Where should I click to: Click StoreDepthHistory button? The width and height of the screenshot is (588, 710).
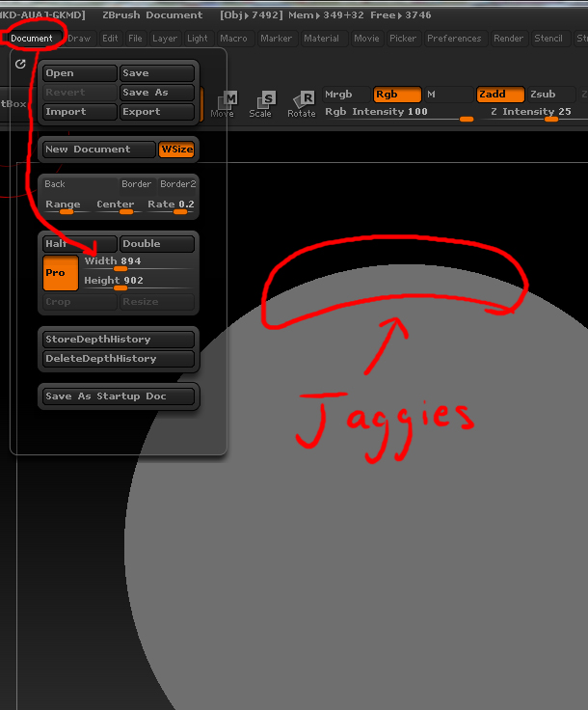tap(119, 340)
